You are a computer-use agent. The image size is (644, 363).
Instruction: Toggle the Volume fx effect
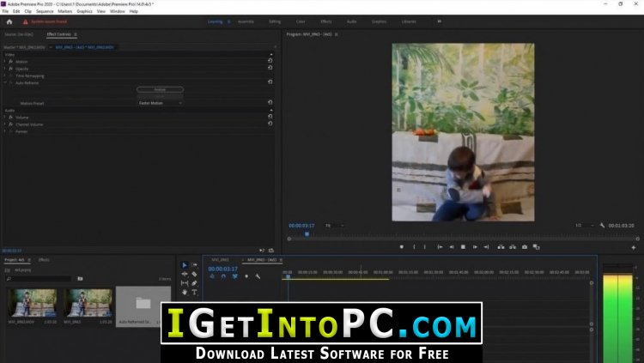9,117
